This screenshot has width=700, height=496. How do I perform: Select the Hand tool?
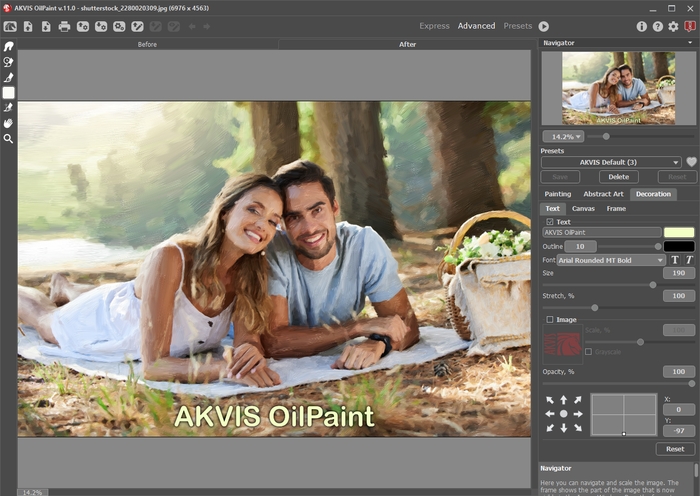pos(8,123)
